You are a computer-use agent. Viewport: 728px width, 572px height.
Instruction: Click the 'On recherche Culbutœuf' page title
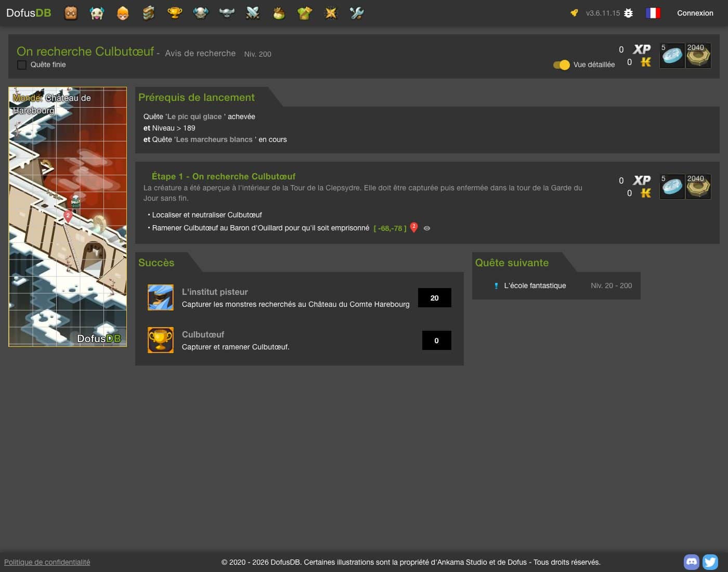85,51
